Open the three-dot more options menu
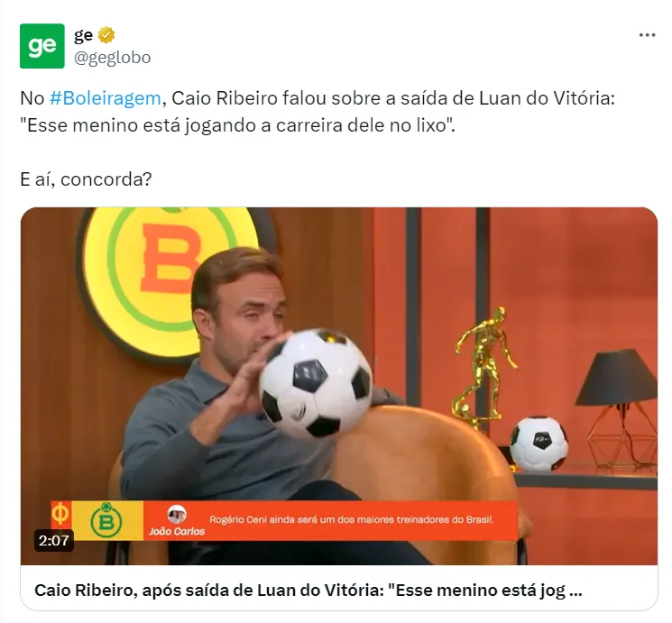Screen dimensions: 672x623 tap(647, 35)
